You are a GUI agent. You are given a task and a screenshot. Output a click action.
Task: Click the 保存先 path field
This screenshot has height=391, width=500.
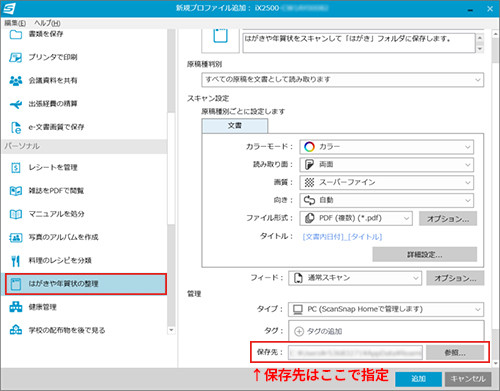(x=356, y=352)
